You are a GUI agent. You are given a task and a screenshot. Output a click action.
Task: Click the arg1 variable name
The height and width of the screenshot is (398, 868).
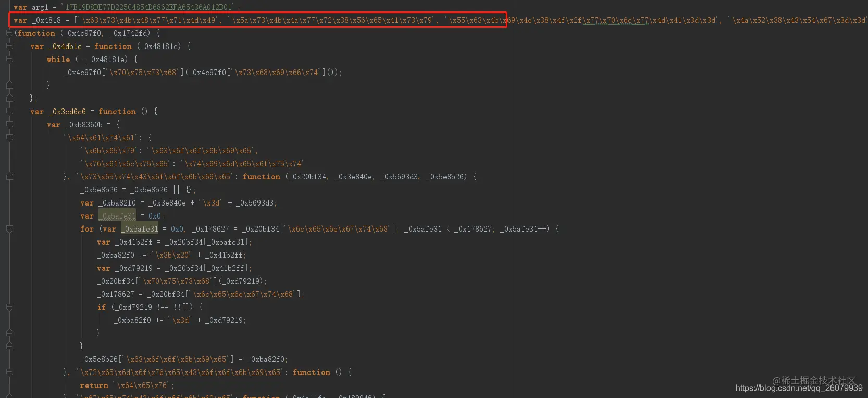point(40,7)
